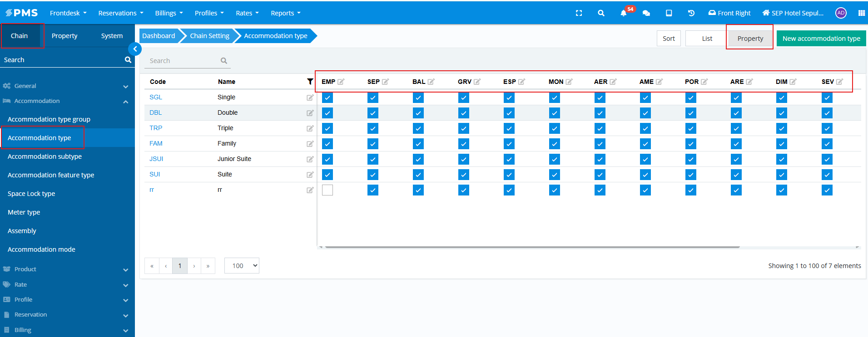Collapse sidebar with the arrow circle button

(x=135, y=49)
